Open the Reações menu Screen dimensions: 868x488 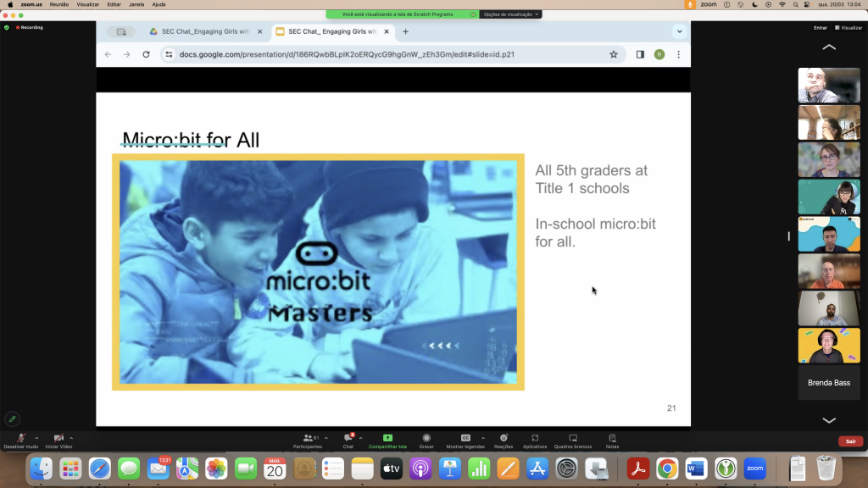pyautogui.click(x=504, y=440)
